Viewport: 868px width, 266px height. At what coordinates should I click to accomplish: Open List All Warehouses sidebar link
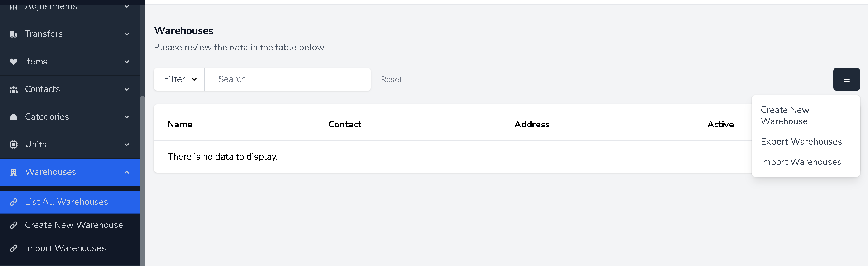click(x=66, y=202)
